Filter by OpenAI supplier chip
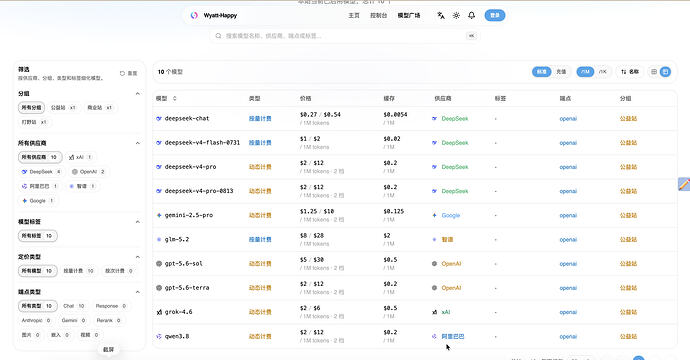 click(x=88, y=172)
